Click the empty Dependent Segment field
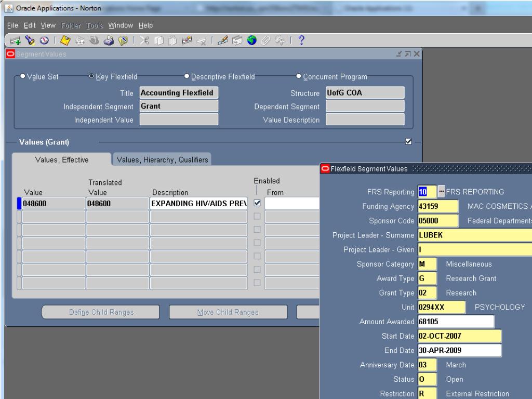The width and height of the screenshot is (532, 399). tap(365, 106)
